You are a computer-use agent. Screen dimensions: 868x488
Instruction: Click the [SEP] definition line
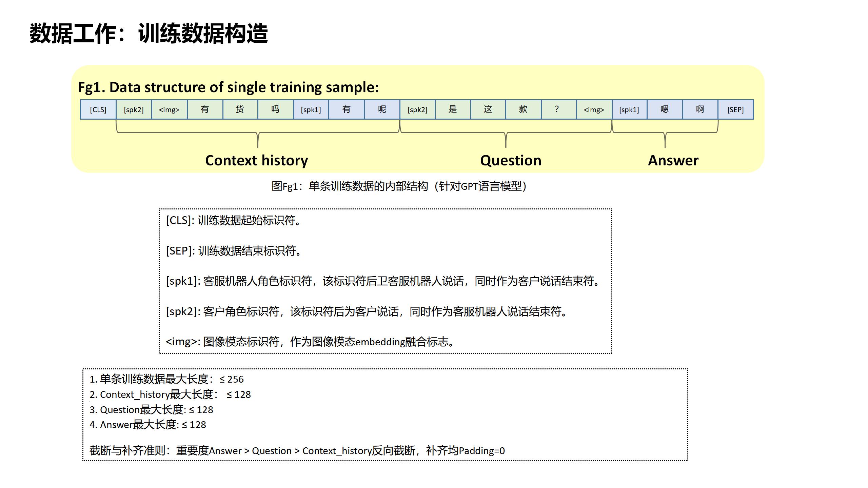(234, 251)
